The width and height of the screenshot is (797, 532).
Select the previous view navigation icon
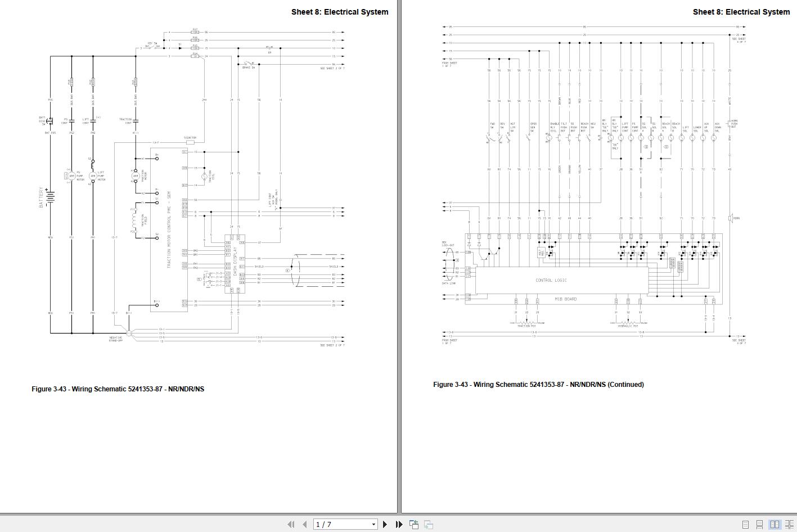pyautogui.click(x=415, y=524)
